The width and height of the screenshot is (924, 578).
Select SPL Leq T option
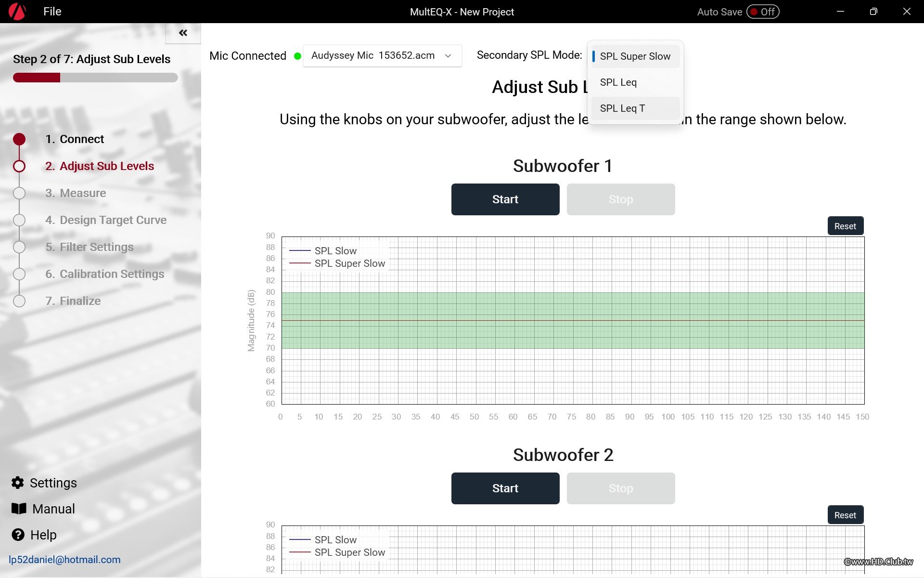click(635, 108)
